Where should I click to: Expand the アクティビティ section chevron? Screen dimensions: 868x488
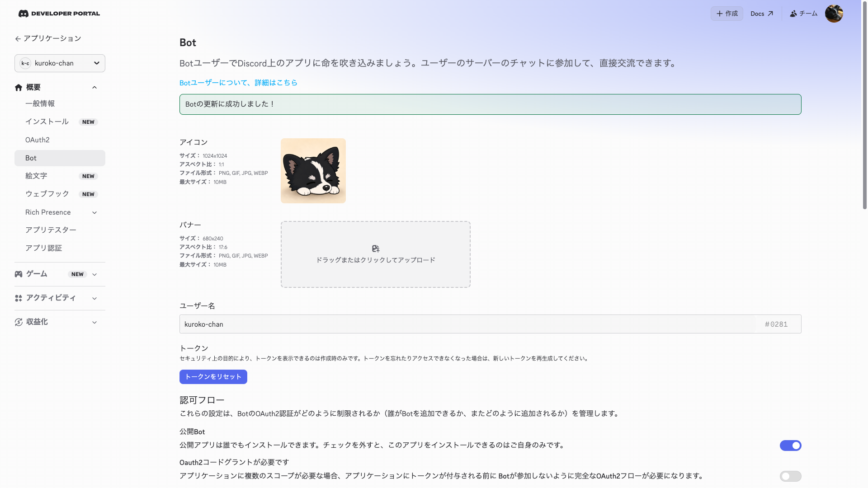coord(94,298)
